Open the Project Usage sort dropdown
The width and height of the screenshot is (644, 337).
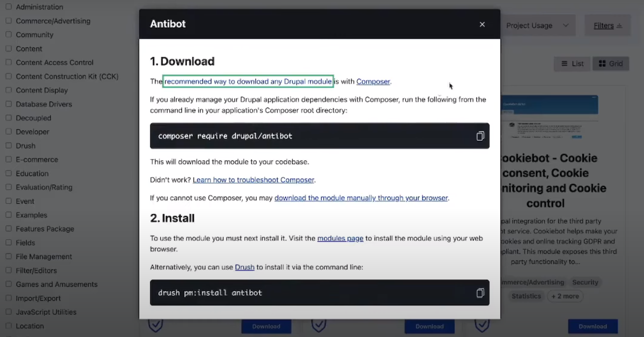[538, 26]
